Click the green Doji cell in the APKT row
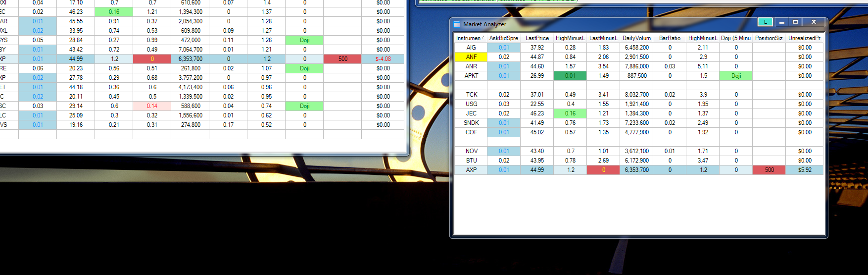This screenshot has width=868, height=275. point(736,76)
